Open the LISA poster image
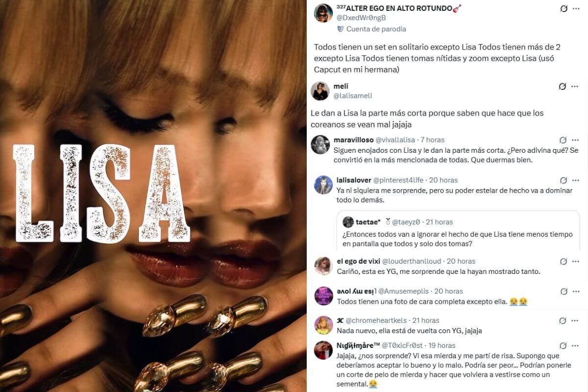Screen dimensions: 588x392 tap(153, 196)
